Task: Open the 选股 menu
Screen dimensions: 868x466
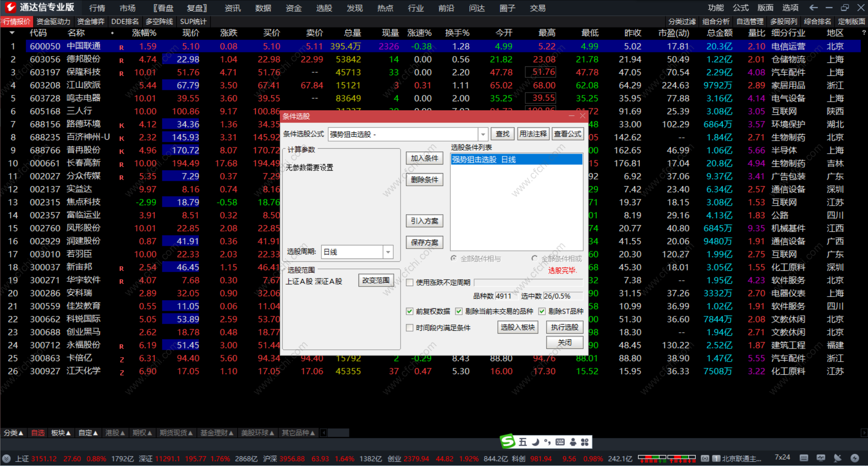Action: (x=324, y=8)
